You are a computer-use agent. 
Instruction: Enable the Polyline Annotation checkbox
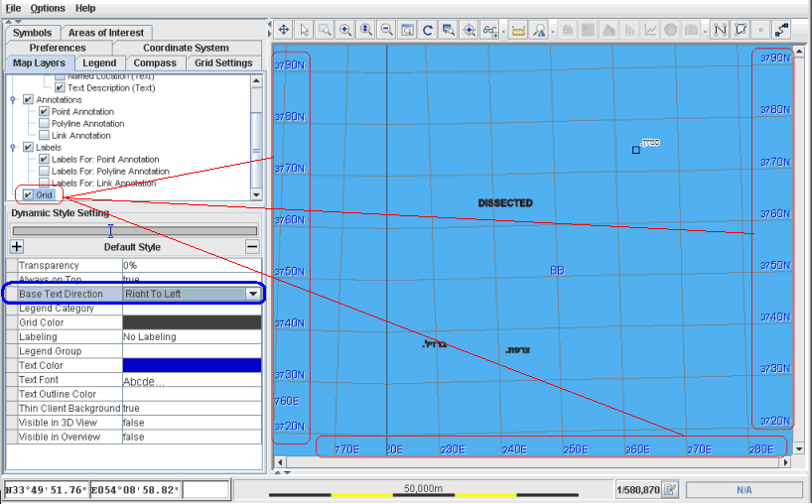pos(44,124)
